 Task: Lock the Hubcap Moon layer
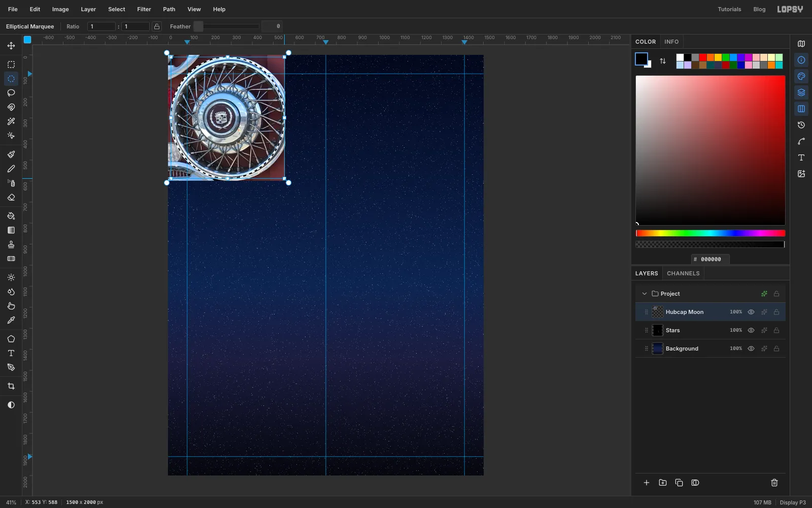pyautogui.click(x=776, y=312)
